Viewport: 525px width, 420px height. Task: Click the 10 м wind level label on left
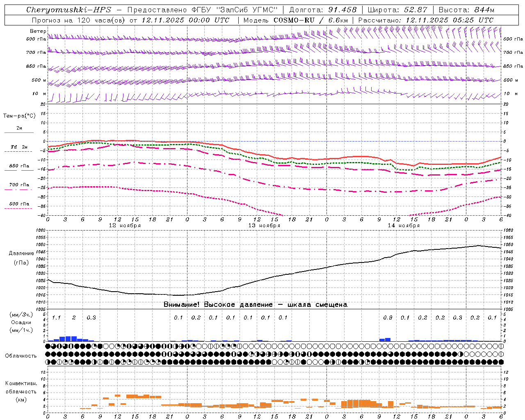tap(39, 94)
